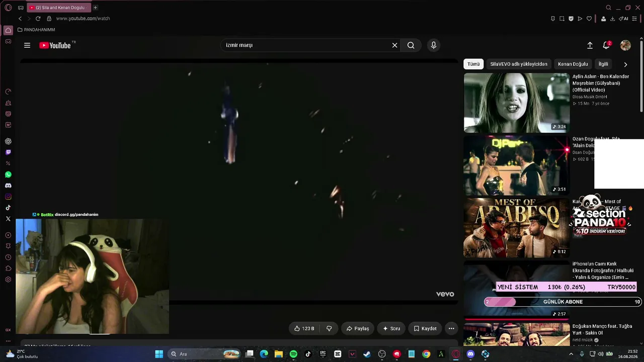The width and height of the screenshot is (644, 362).
Task: Open Opera's send flow arrow icon
Action: tap(580, 19)
